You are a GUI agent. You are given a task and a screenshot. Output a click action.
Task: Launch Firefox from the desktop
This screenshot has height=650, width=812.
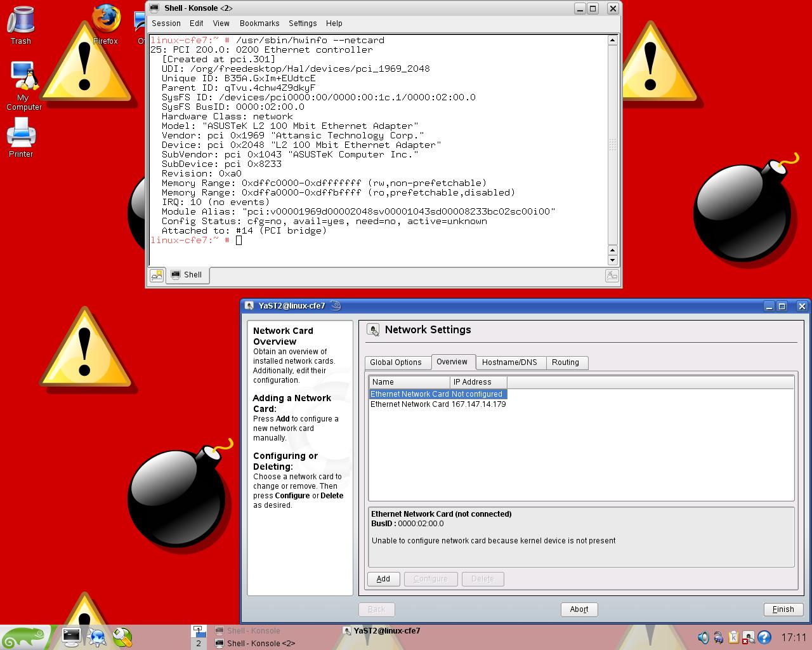(x=105, y=19)
